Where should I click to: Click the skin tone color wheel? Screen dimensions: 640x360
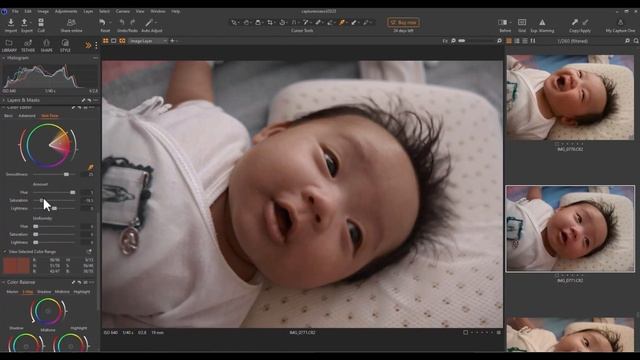tap(48, 145)
